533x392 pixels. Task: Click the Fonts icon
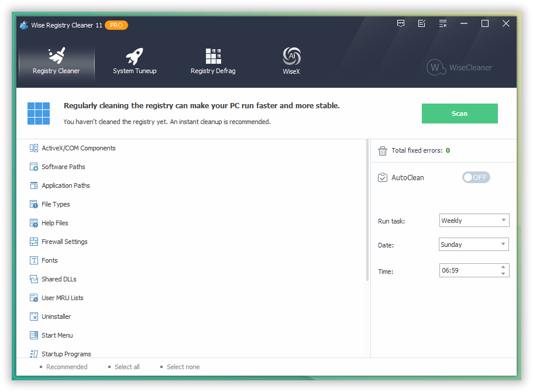click(x=34, y=260)
